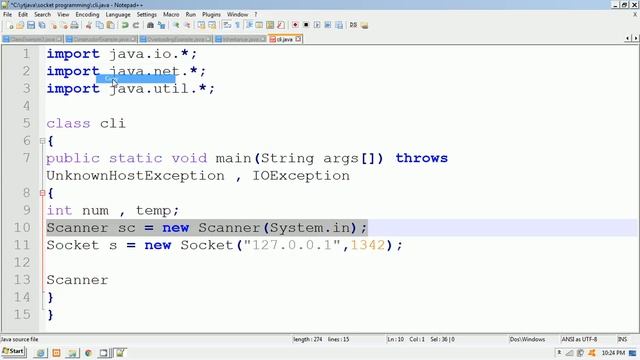The width and height of the screenshot is (640, 360).
Task: Toggle synchronize horizontal scrolling icon
Action: [212, 25]
